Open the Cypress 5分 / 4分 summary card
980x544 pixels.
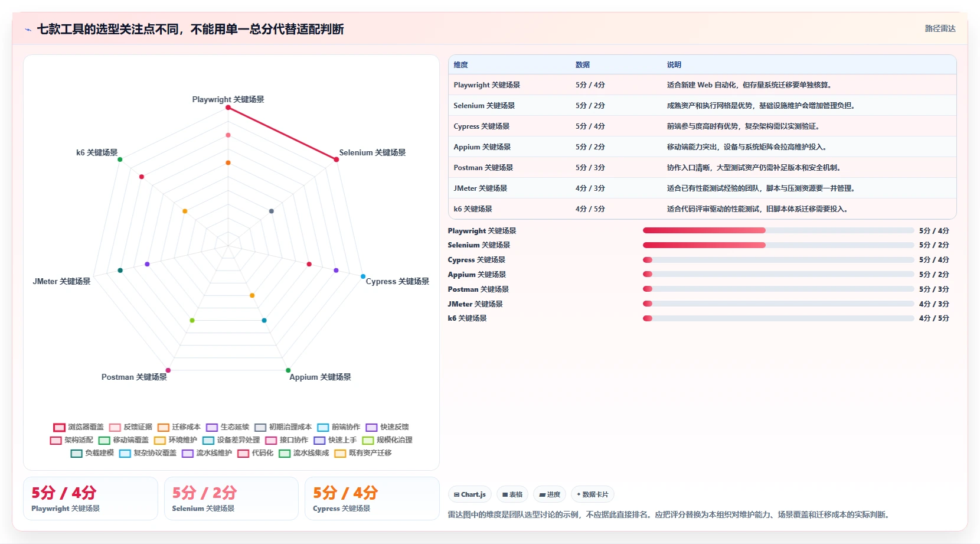coord(372,499)
